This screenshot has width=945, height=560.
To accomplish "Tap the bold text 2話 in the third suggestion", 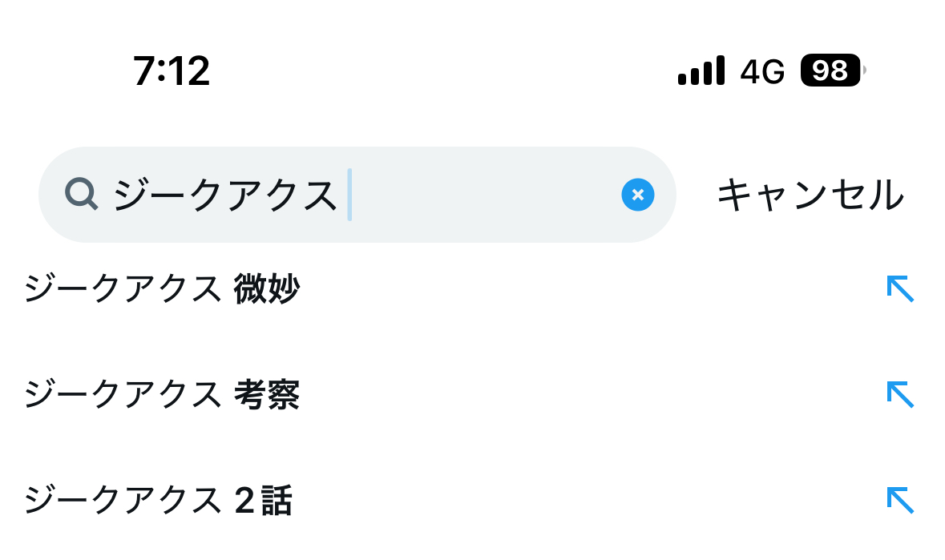I will pyautogui.click(x=264, y=501).
